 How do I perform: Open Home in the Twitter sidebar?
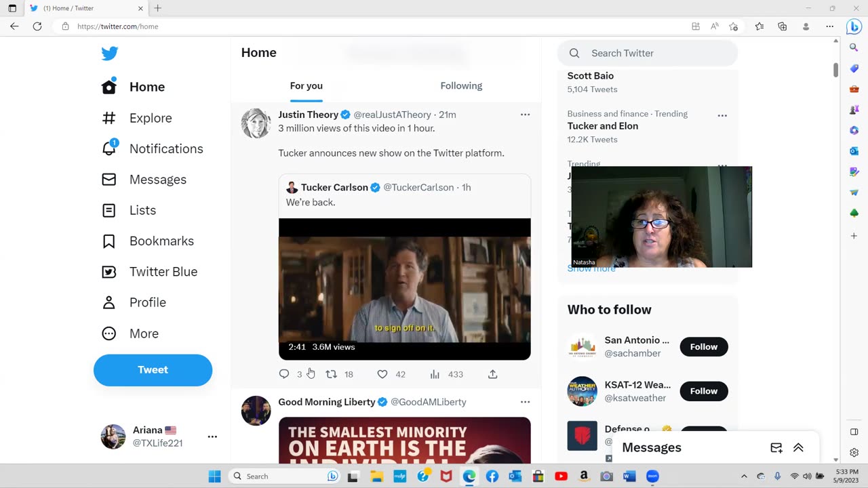pyautogui.click(x=134, y=87)
